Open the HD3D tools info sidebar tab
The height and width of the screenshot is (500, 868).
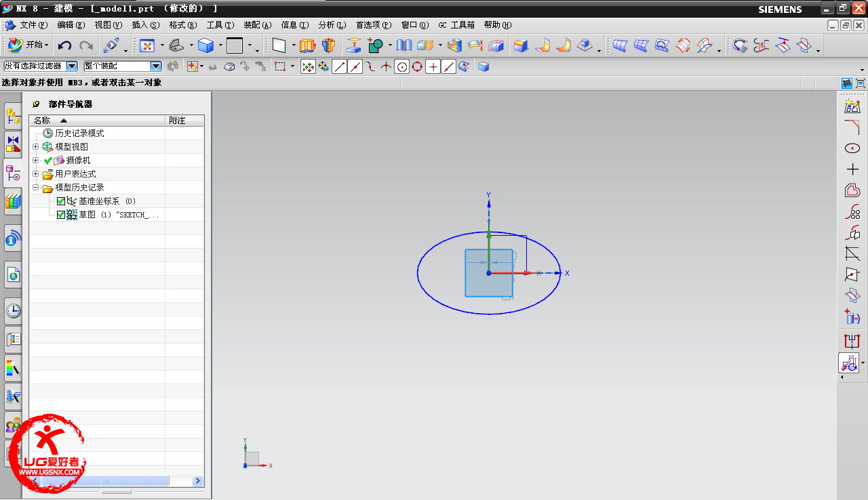[13, 238]
